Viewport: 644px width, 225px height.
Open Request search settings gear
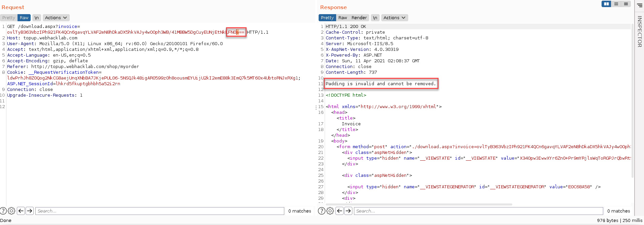coord(11,211)
